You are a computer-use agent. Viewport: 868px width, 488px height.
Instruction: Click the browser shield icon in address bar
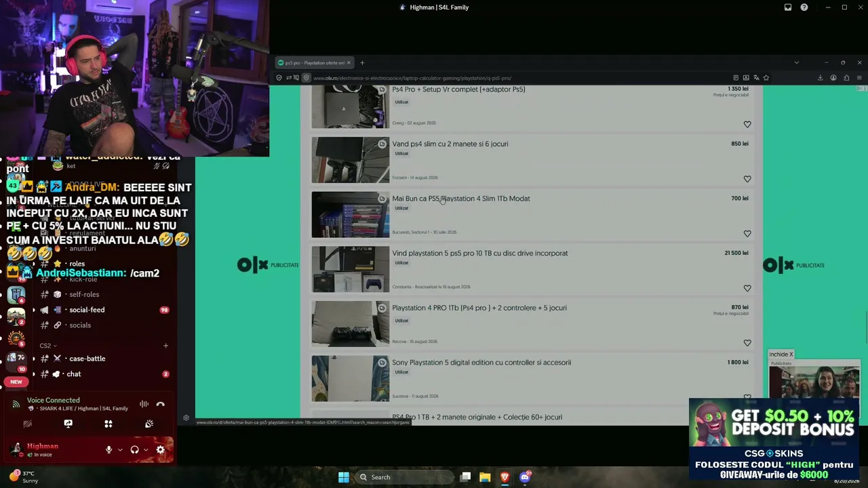pyautogui.click(x=279, y=78)
